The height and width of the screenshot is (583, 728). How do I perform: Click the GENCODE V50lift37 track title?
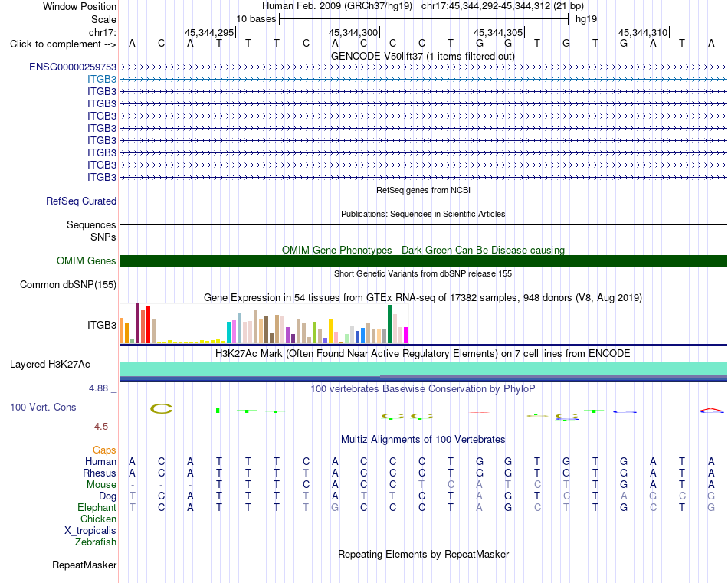[x=422, y=56]
